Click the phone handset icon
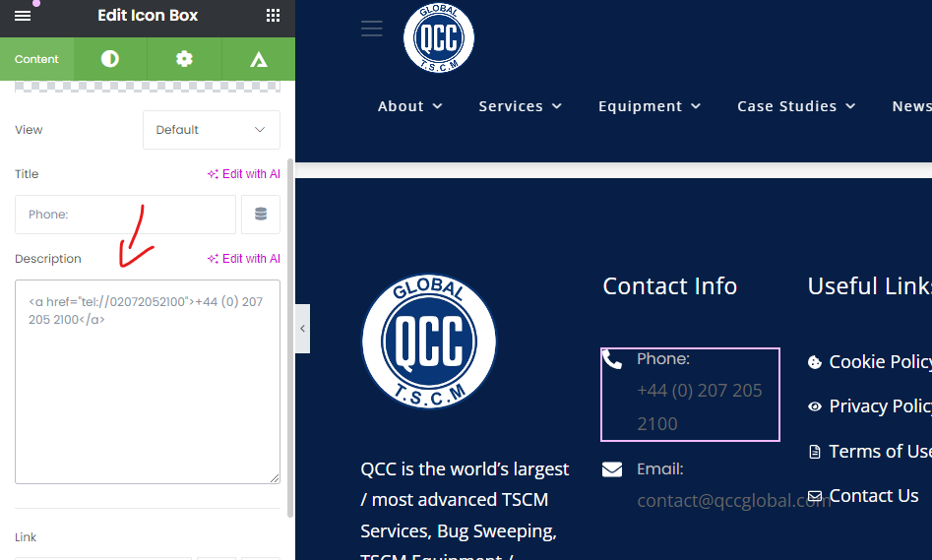 tap(612, 359)
